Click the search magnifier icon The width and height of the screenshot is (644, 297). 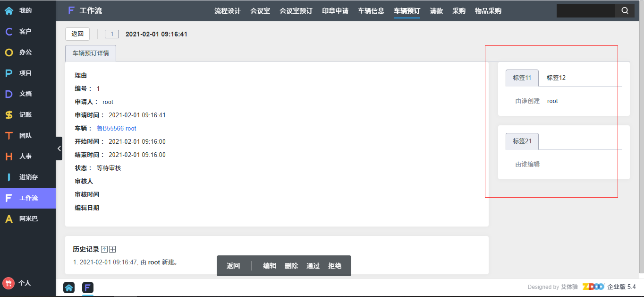pos(625,11)
